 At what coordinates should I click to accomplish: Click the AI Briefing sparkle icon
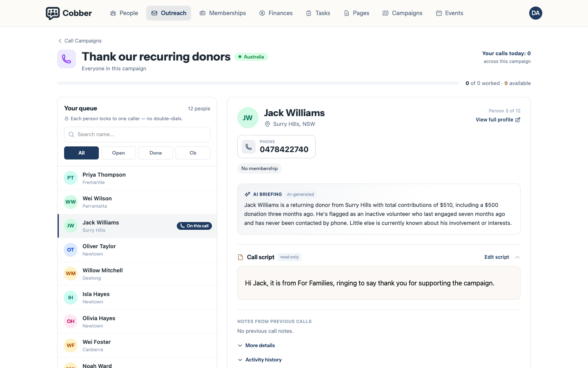[247, 195]
